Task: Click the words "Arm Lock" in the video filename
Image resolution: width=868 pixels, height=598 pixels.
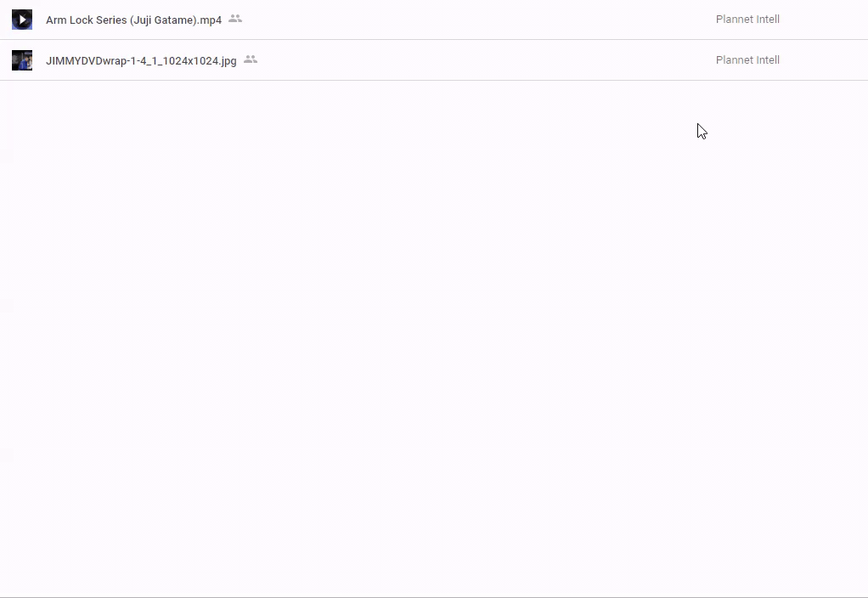Action: pos(67,20)
